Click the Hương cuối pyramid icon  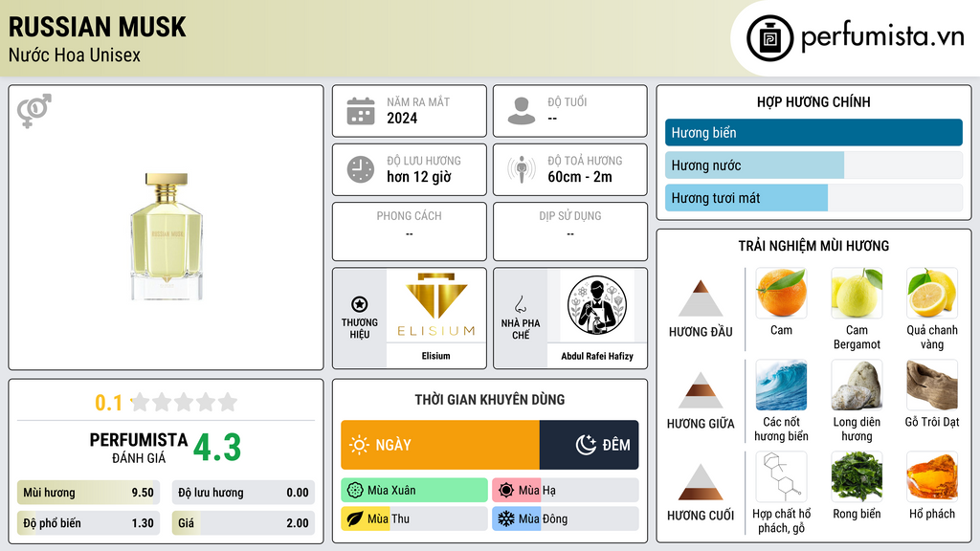[x=701, y=482]
